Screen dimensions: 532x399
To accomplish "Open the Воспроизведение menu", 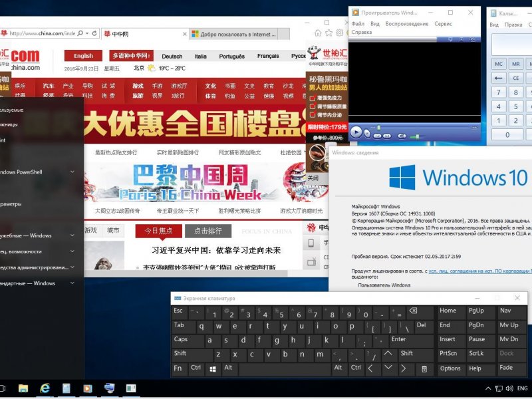I will (407, 24).
